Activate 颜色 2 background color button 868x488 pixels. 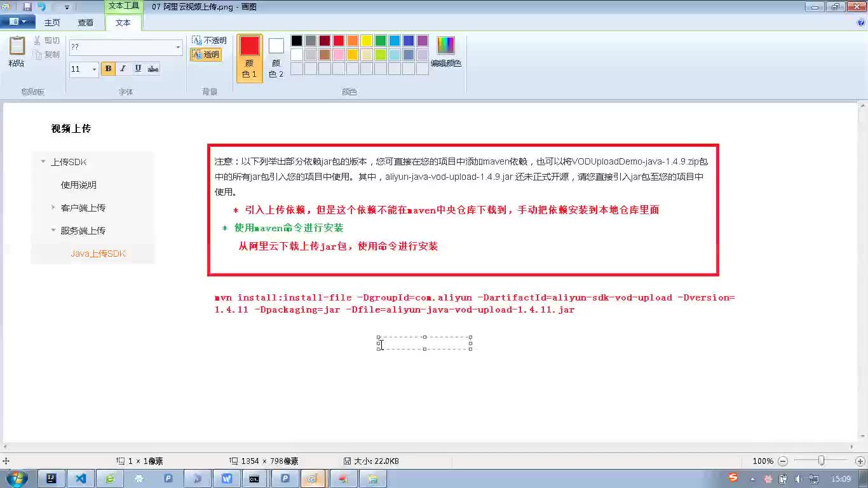(x=276, y=58)
